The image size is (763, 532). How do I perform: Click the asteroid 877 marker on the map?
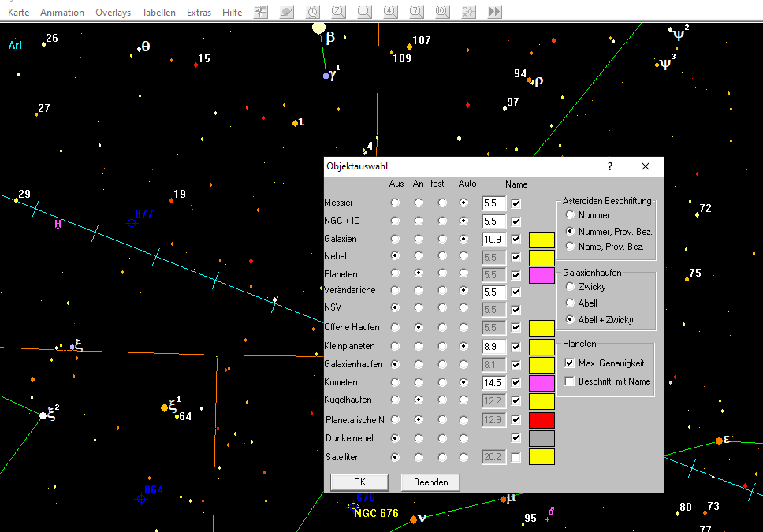(x=132, y=223)
